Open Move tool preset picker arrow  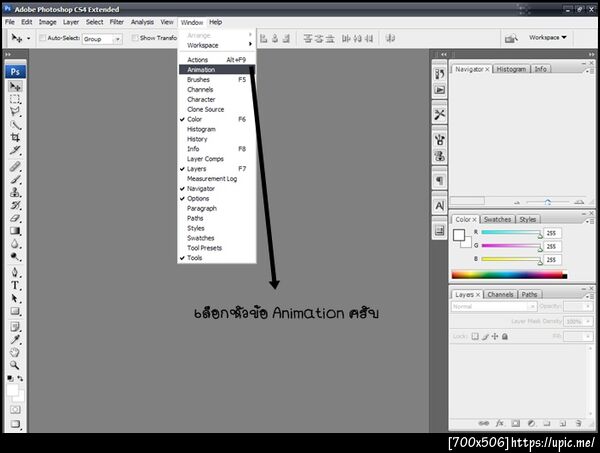29,38
